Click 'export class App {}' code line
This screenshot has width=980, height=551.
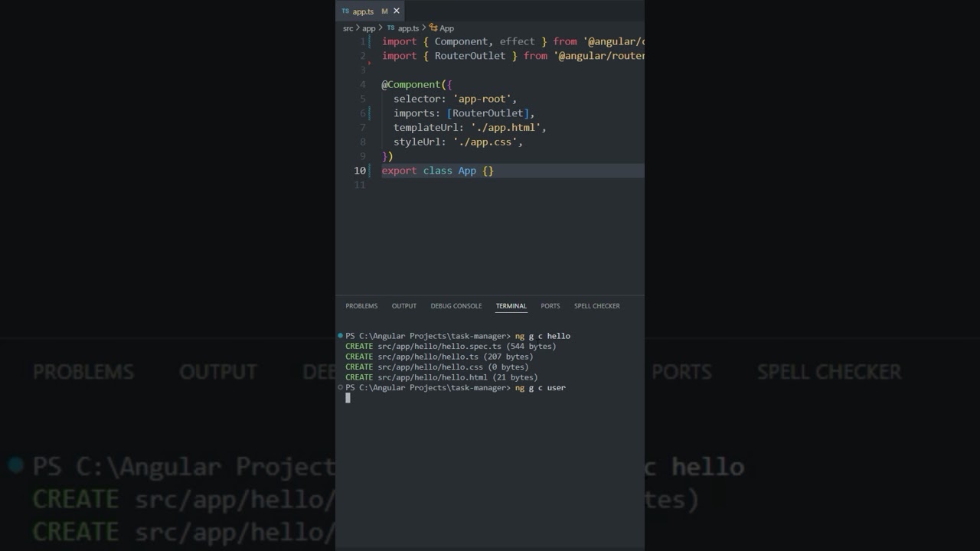(438, 171)
